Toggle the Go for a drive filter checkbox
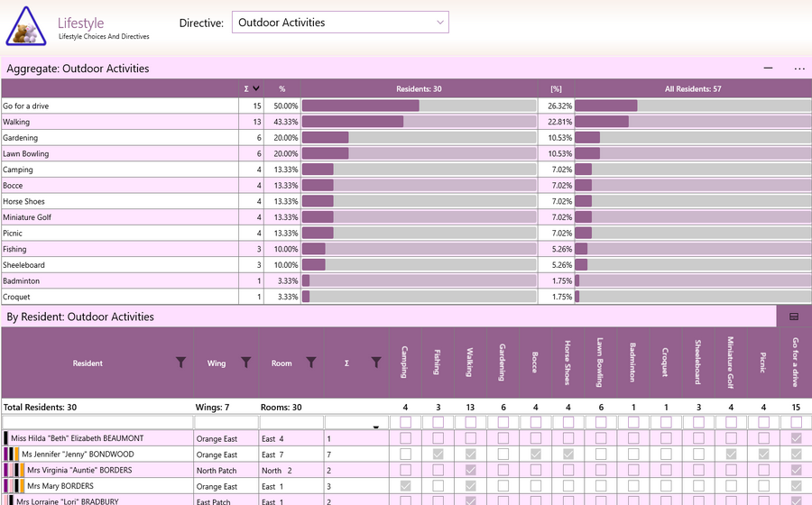This screenshot has height=505, width=812. point(796,422)
